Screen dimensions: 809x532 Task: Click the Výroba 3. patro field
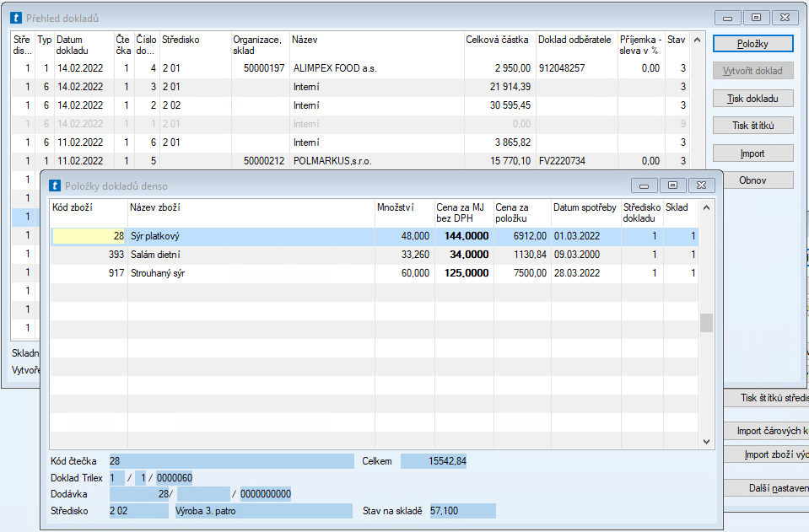pyautogui.click(x=264, y=511)
